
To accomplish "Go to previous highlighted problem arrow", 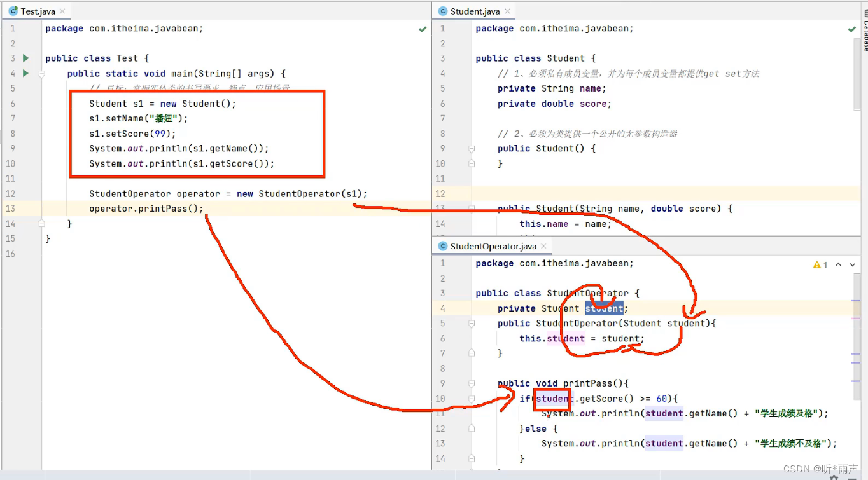I will (x=838, y=264).
